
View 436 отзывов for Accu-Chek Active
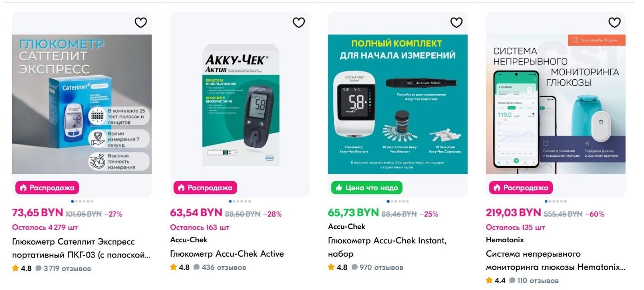(220, 267)
